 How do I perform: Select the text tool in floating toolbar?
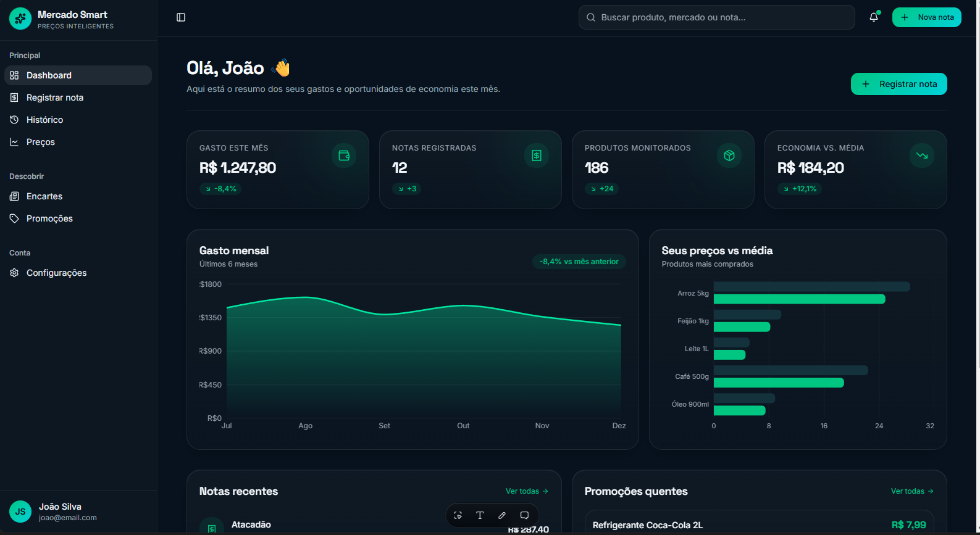480,515
